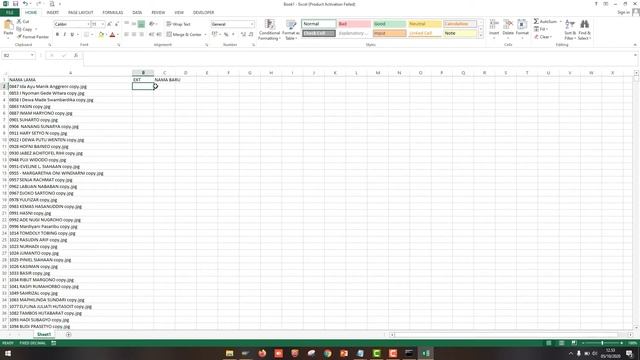Click the Copy icon
The image size is (640, 360).
click(19, 29)
